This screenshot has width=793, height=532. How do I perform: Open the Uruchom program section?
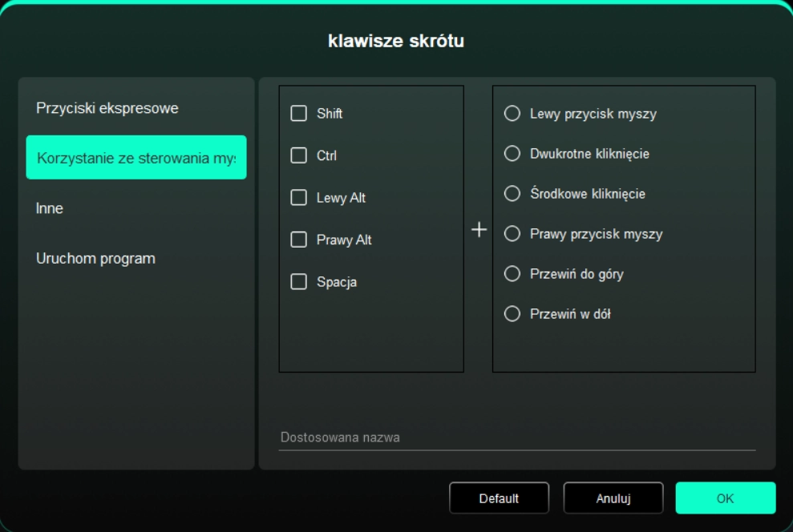point(95,259)
